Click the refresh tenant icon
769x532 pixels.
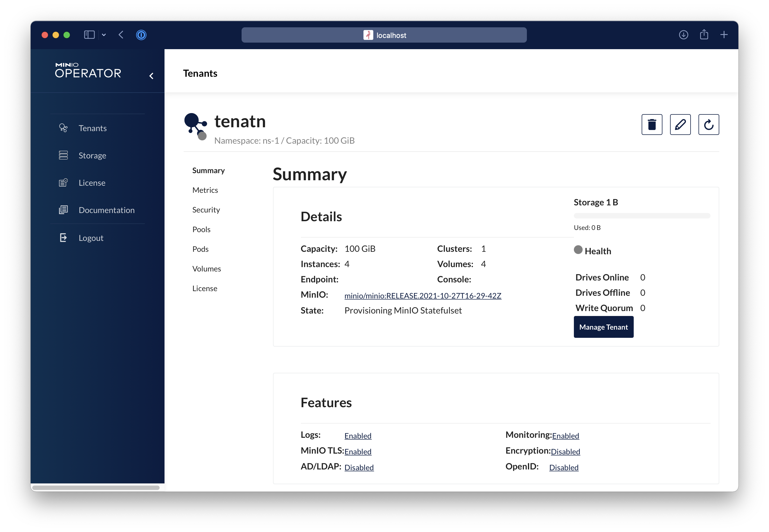[708, 125]
